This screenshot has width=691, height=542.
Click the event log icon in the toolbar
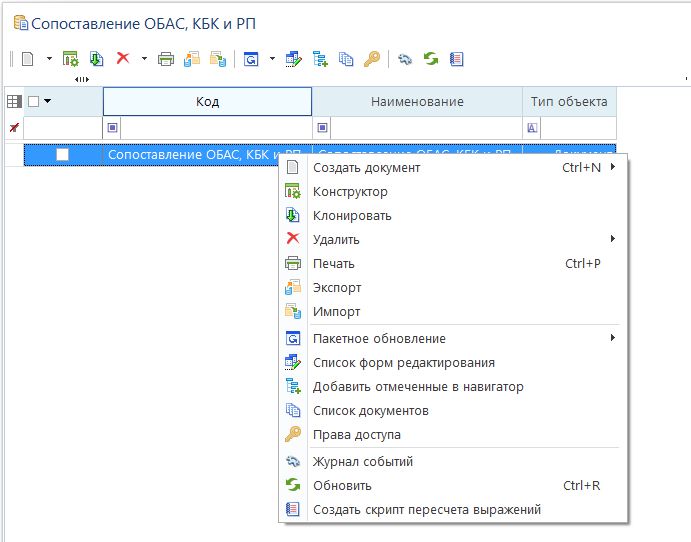click(406, 59)
